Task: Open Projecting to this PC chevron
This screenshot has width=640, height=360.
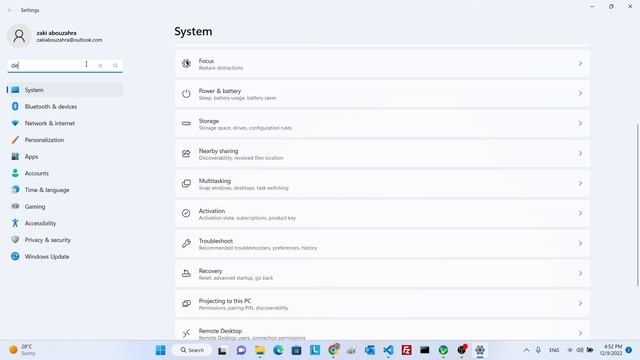Action: [580, 304]
